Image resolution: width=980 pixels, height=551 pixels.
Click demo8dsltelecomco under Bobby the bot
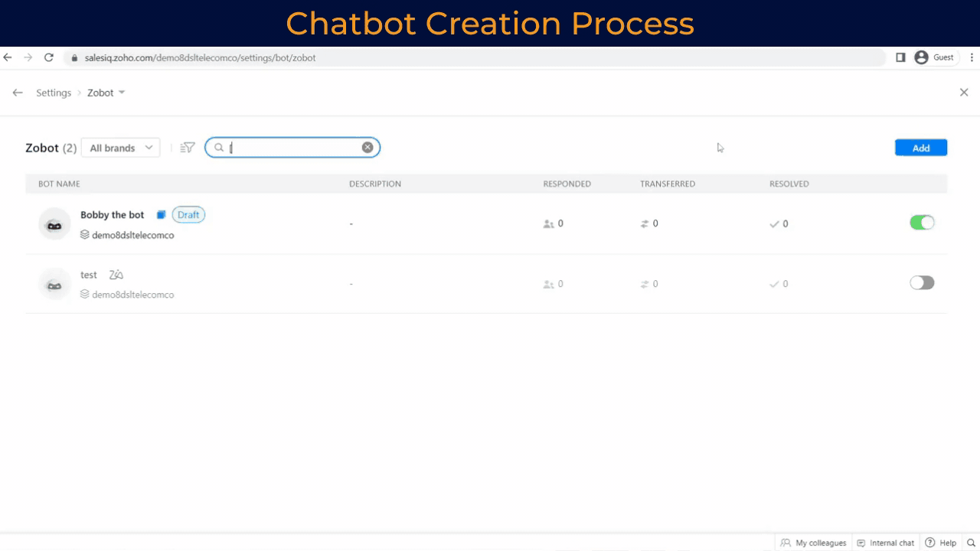click(x=133, y=235)
